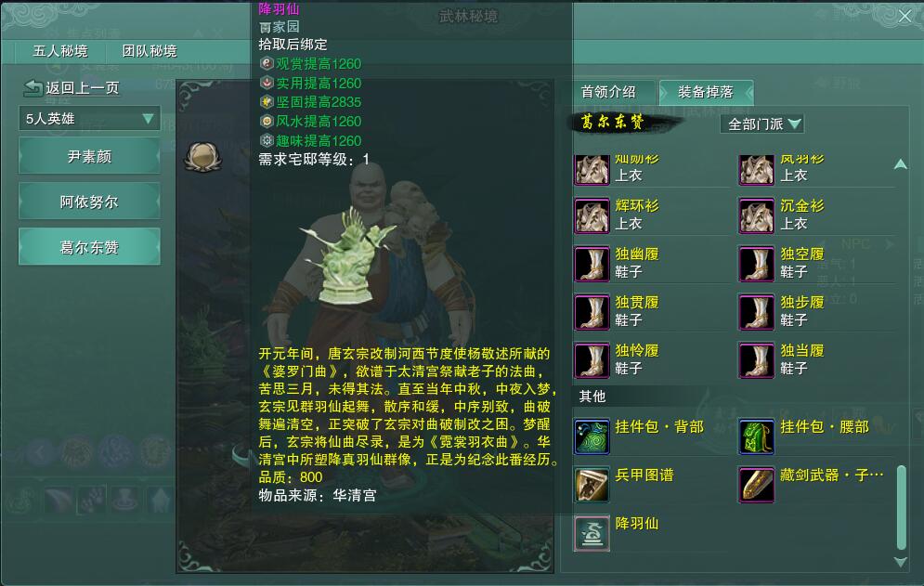Click the 独当履 shoe icon

point(757,360)
